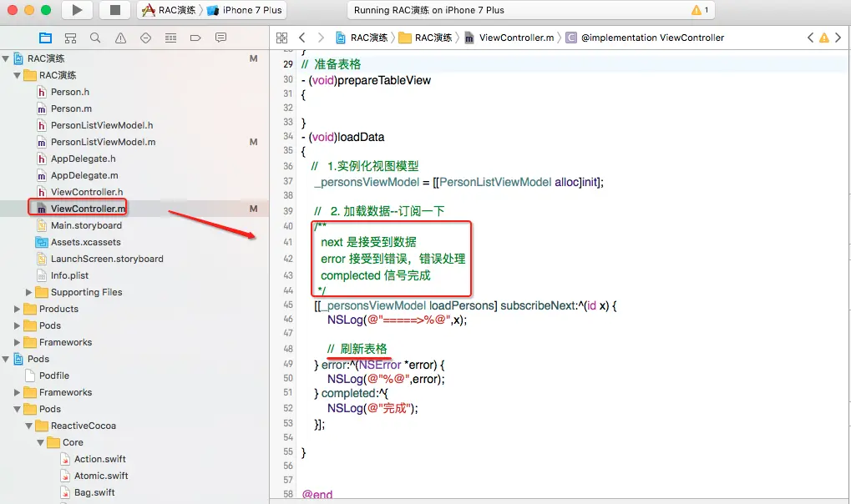Click subscribeNext: in the code
851x504 pixels.
click(x=538, y=305)
